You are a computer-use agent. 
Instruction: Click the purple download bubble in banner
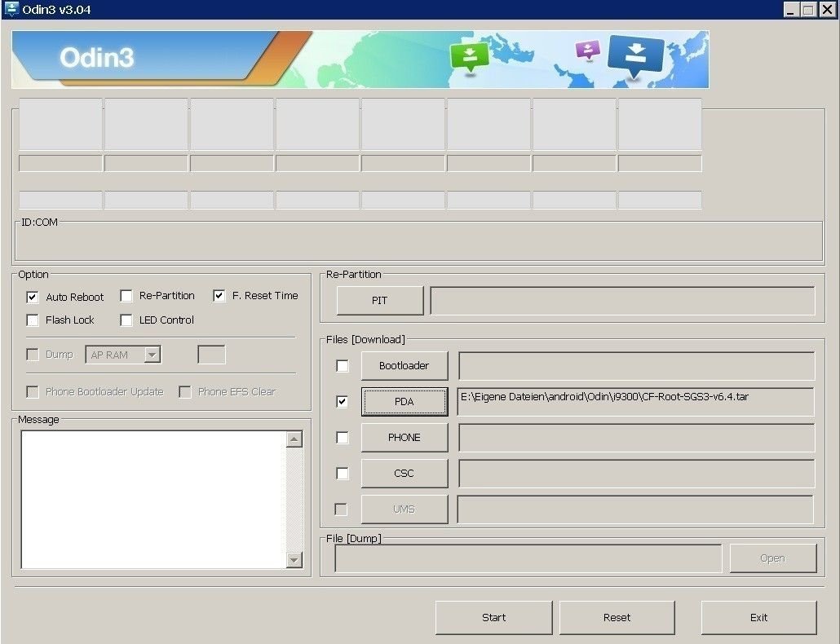click(x=588, y=51)
